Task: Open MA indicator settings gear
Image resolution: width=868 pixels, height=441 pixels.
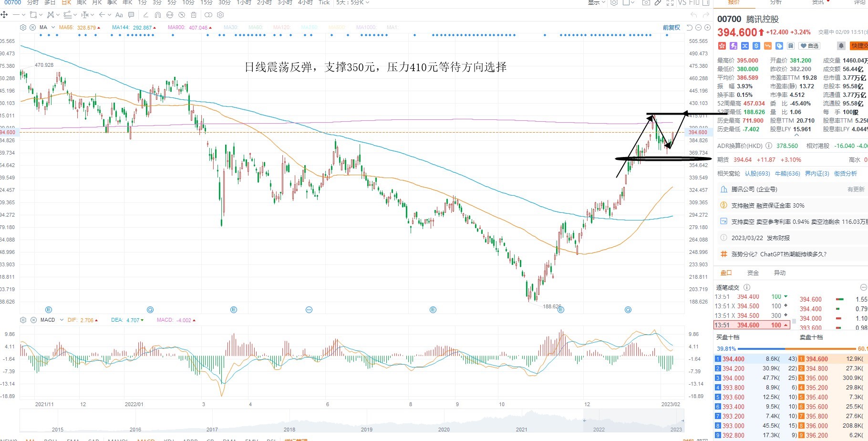Action: 23,28
